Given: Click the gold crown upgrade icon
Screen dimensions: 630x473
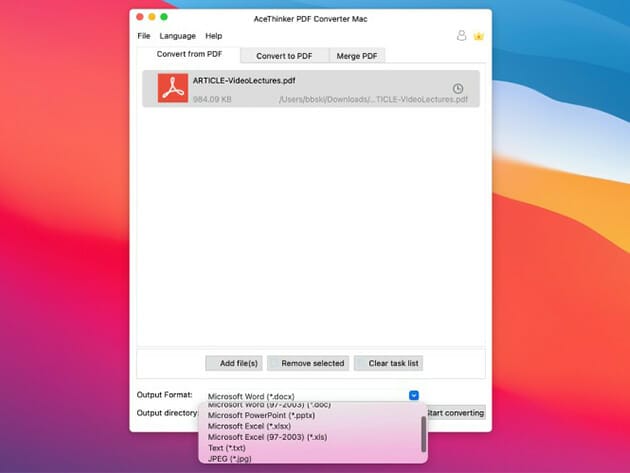Looking at the screenshot, I should [479, 36].
